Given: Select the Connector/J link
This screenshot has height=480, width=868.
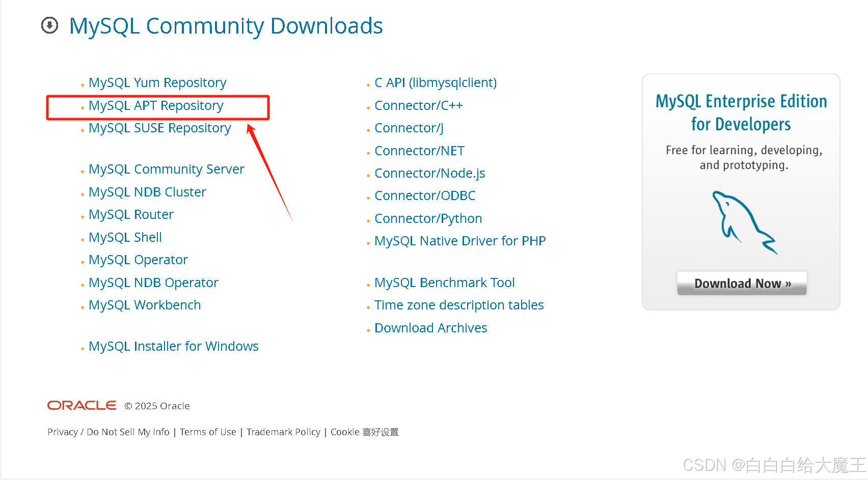Looking at the screenshot, I should pyautogui.click(x=409, y=128).
